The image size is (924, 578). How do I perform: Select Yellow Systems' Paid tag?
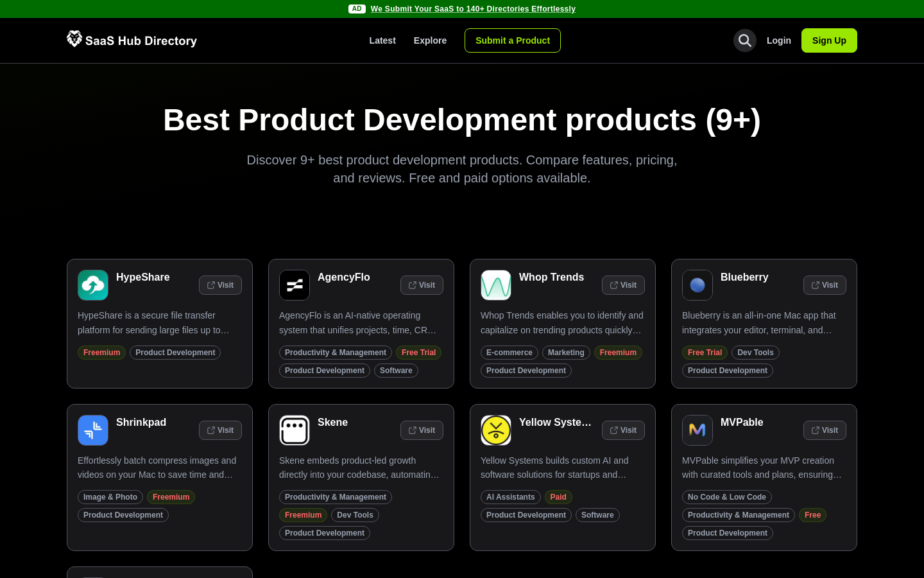pos(558,497)
